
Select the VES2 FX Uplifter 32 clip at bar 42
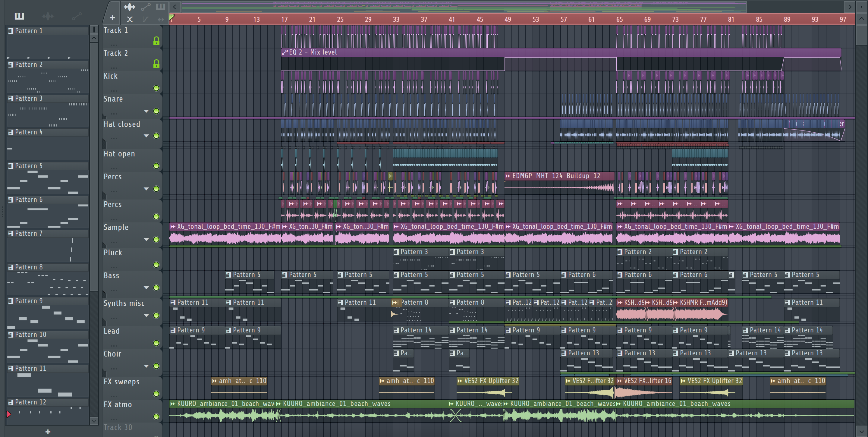(487, 388)
